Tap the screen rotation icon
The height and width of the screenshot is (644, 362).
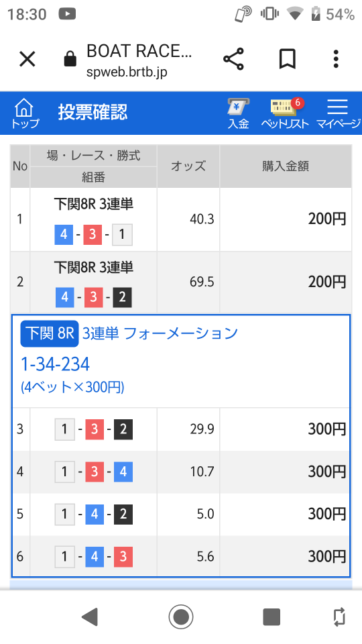[339, 616]
